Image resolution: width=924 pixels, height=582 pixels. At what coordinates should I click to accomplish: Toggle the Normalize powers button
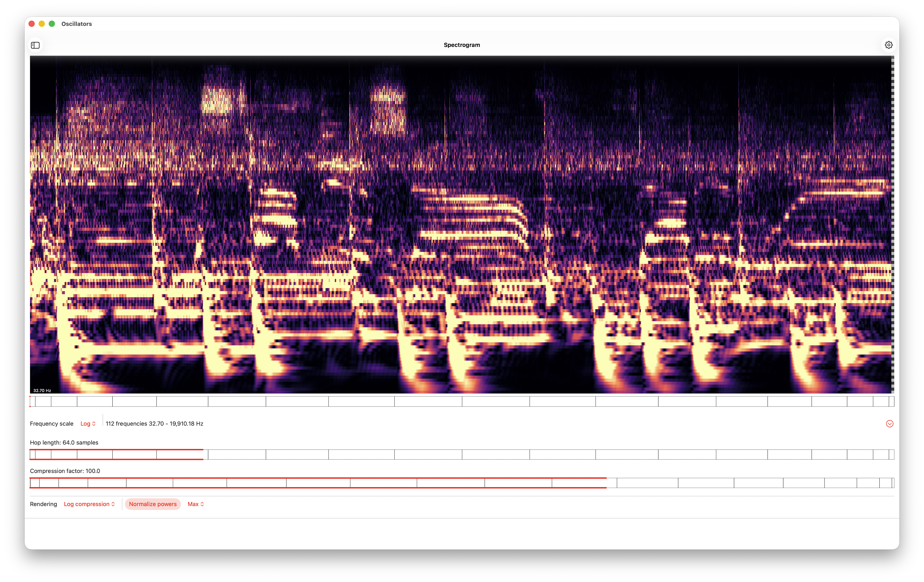pos(153,504)
